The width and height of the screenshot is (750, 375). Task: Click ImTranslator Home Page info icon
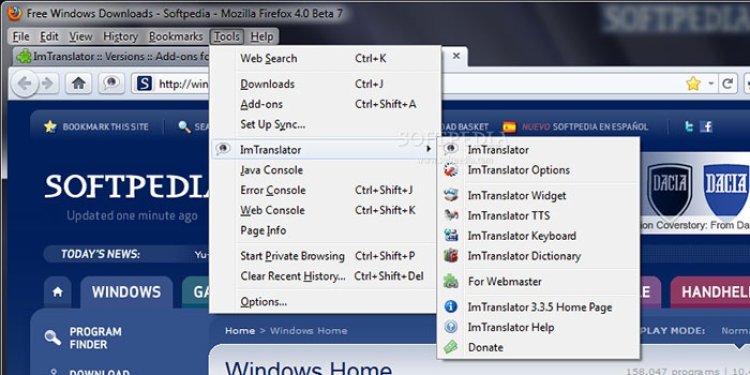(x=451, y=307)
